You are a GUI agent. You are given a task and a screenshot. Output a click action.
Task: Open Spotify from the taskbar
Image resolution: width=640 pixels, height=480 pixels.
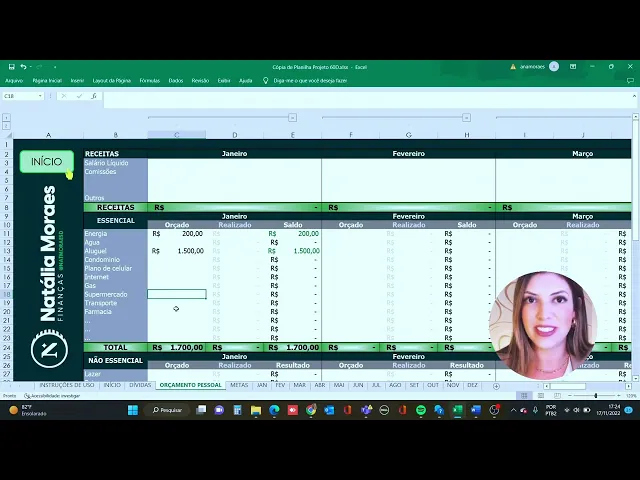(x=421, y=410)
